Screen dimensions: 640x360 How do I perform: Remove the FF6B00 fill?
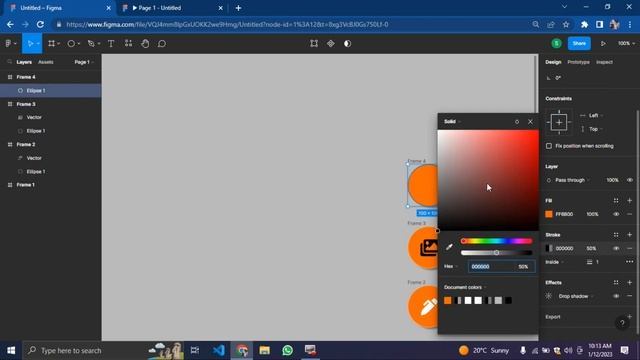pyautogui.click(x=629, y=214)
